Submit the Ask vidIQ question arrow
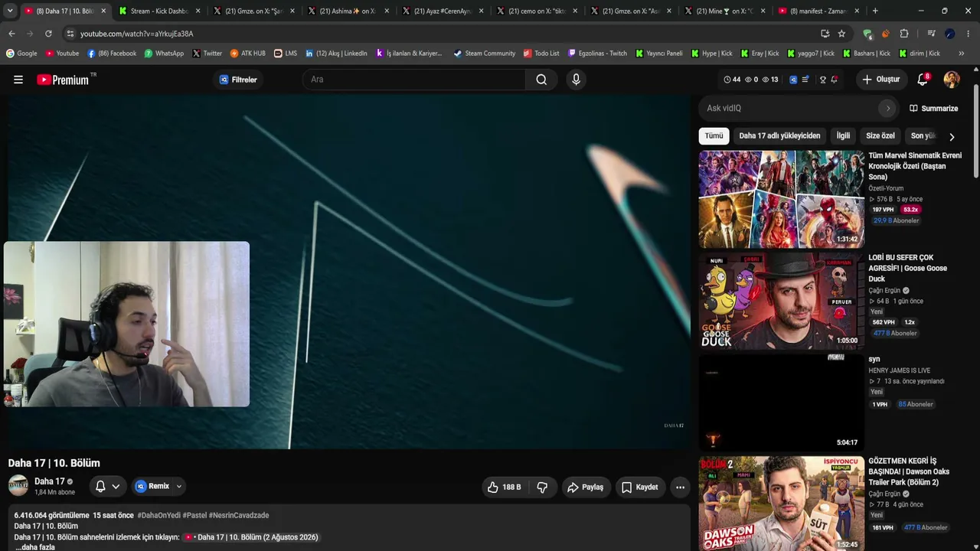Screen dimensions: 980x551 pyautogui.click(x=888, y=109)
